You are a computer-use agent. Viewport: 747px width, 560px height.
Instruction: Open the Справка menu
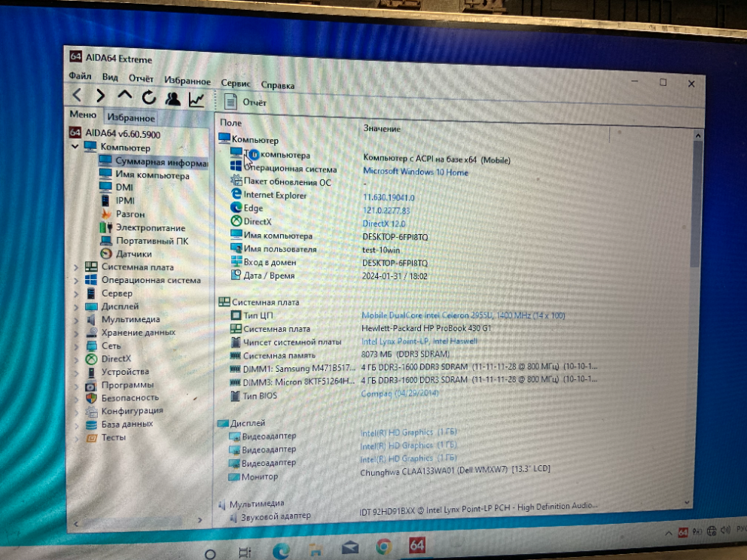278,85
